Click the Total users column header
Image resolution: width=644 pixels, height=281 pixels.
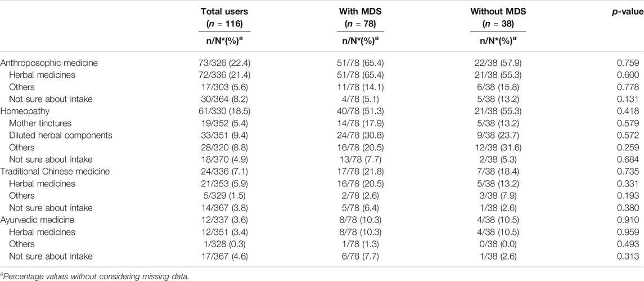click(224, 13)
